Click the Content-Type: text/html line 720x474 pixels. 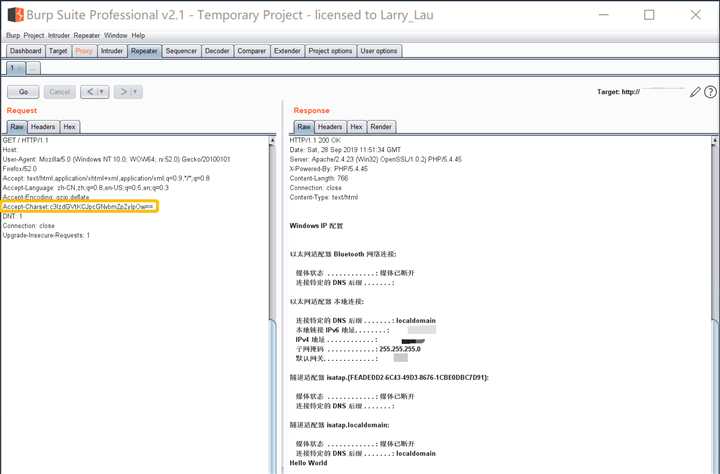coord(324,197)
